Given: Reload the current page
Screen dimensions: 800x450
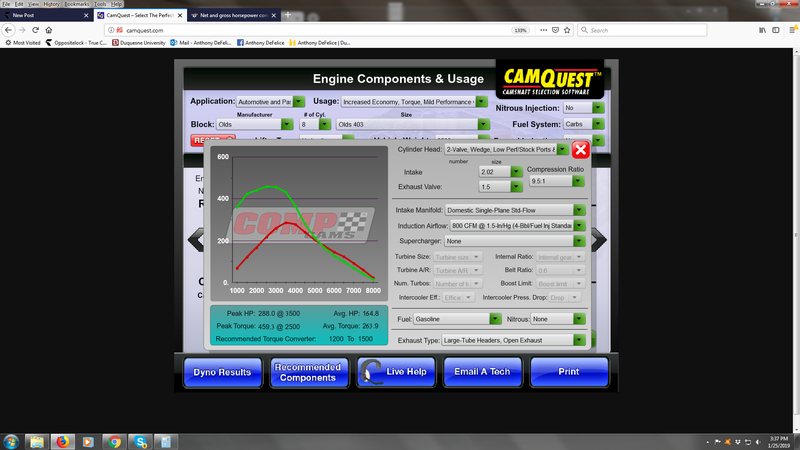Looking at the screenshot, I should coord(35,30).
